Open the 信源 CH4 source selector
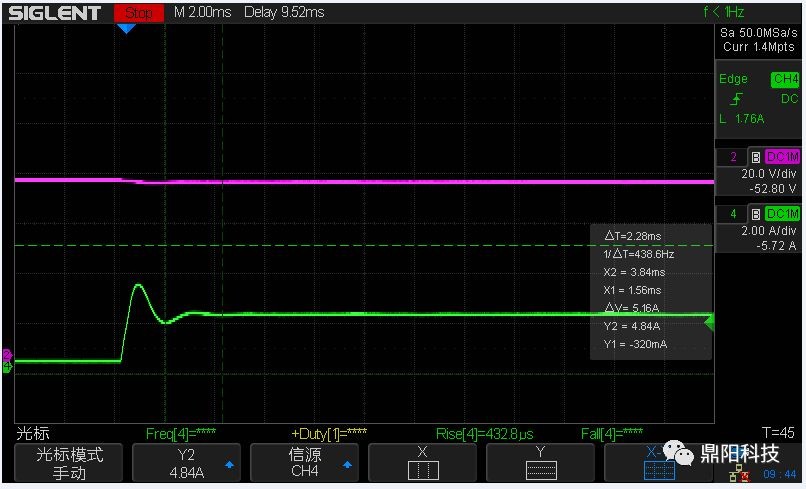The image size is (806, 489). pos(305,463)
